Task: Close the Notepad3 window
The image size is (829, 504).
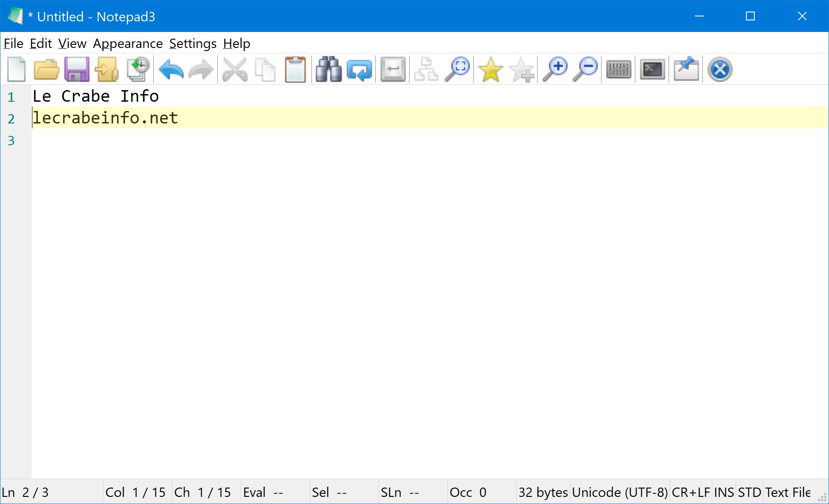Action: coord(802,16)
